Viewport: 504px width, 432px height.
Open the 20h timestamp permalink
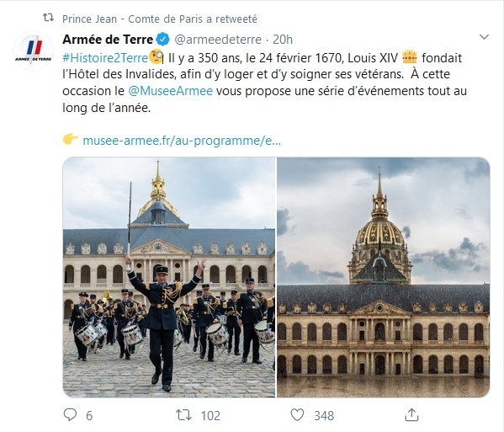pyautogui.click(x=283, y=40)
